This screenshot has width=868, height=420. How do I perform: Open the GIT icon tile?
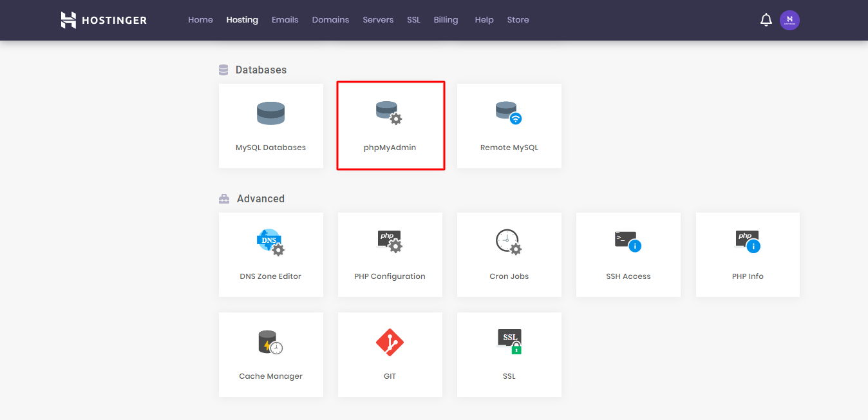[390, 342]
